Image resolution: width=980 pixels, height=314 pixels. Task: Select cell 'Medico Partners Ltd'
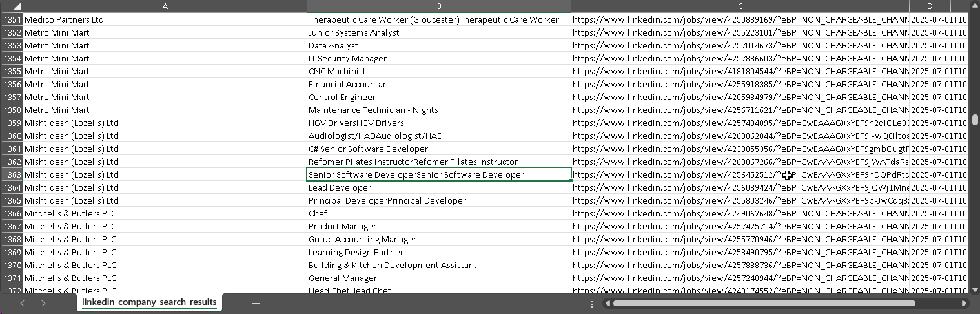(x=165, y=19)
